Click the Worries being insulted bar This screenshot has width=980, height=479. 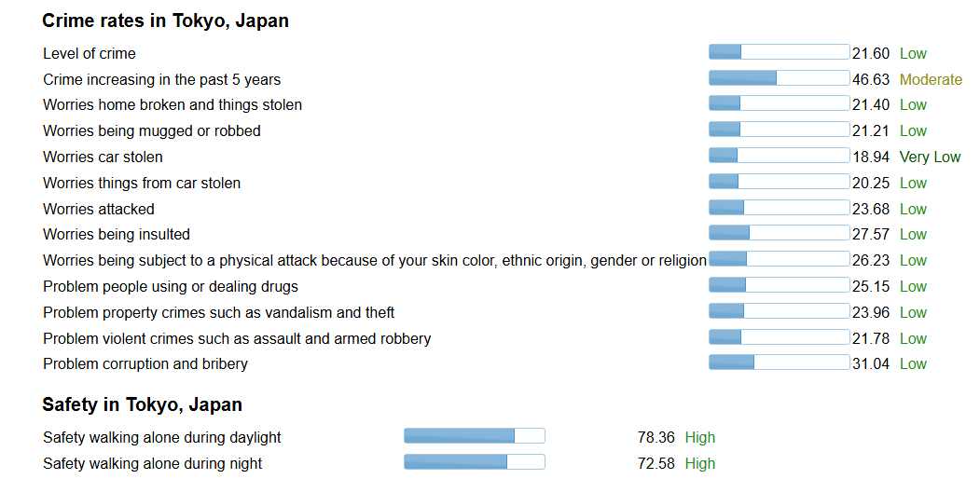[x=779, y=234]
